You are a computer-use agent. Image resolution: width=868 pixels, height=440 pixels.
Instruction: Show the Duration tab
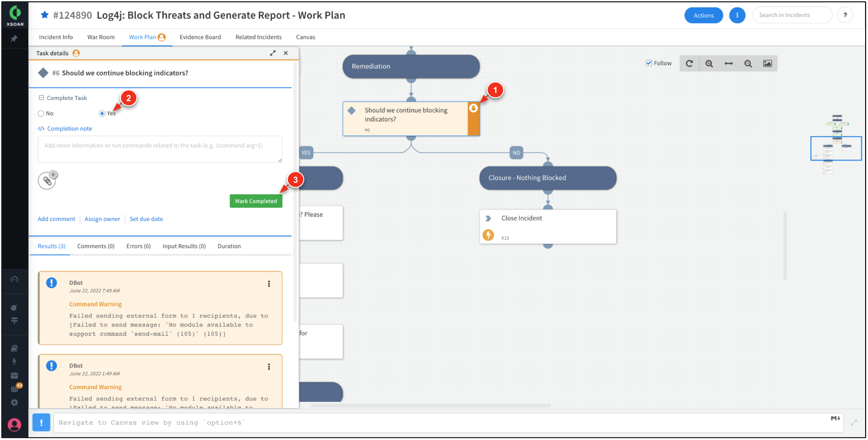229,246
